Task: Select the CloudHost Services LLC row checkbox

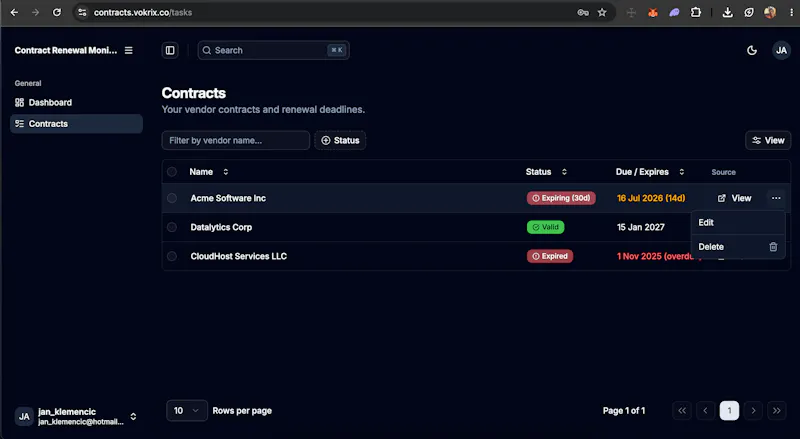Action: (172, 256)
